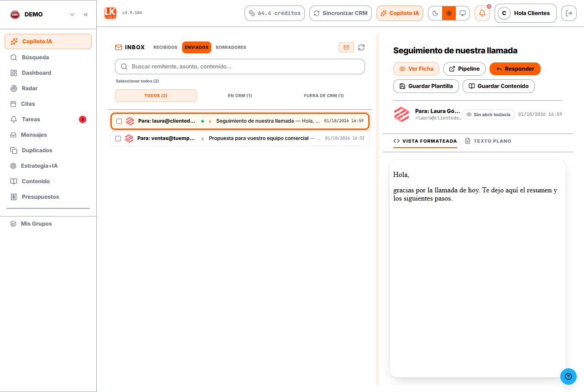Click the 01/10/2026 16:53 timestamp

(345, 138)
